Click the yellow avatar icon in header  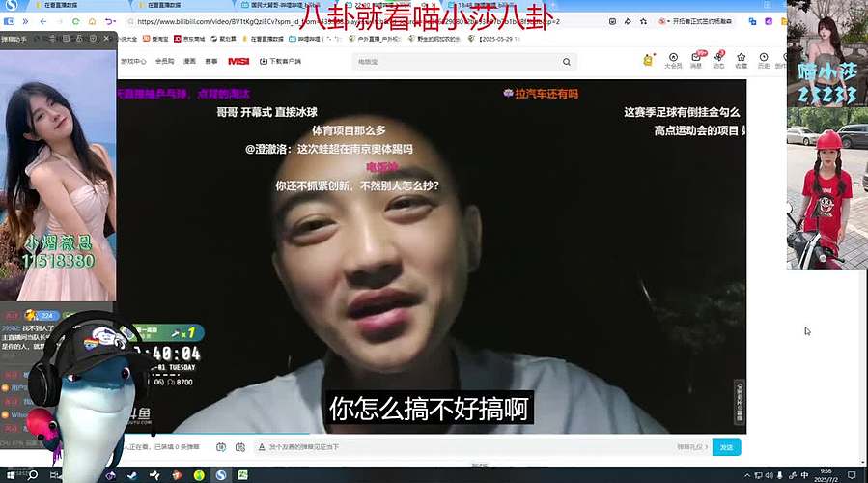point(648,60)
